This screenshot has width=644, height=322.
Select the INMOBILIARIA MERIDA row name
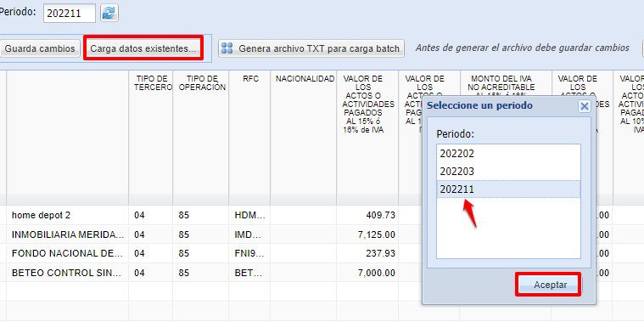pyautogui.click(x=67, y=234)
